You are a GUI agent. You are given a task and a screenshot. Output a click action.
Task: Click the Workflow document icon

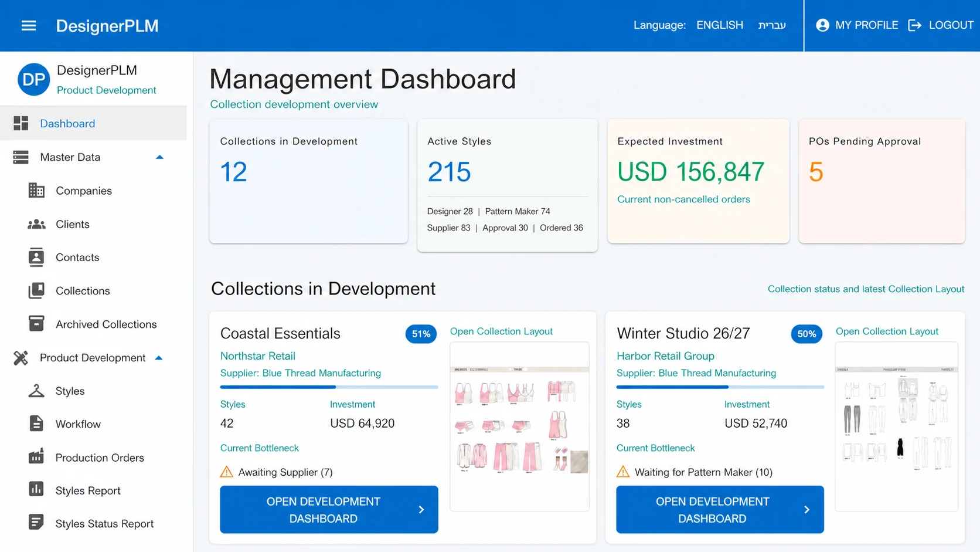36,424
